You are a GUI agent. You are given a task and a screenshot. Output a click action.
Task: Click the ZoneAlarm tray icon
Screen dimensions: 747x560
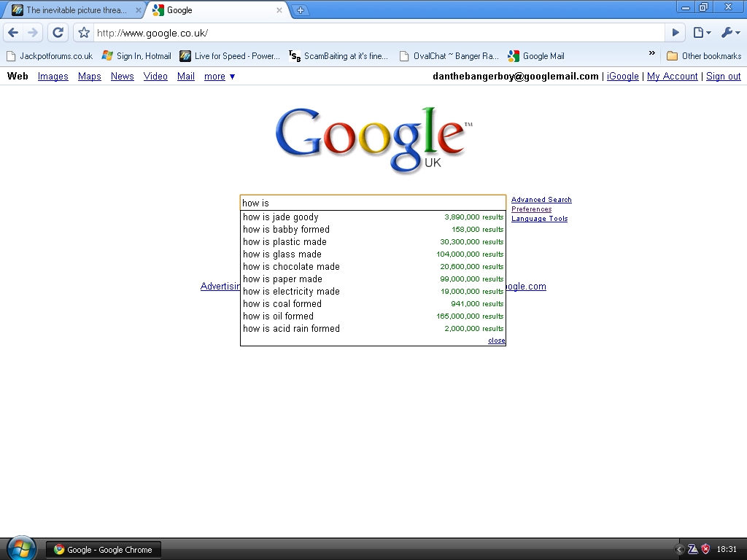coord(693,550)
